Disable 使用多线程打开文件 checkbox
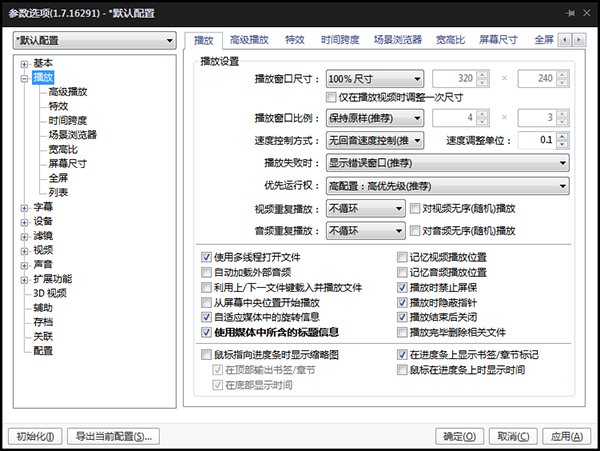The width and height of the screenshot is (600, 451). [207, 257]
